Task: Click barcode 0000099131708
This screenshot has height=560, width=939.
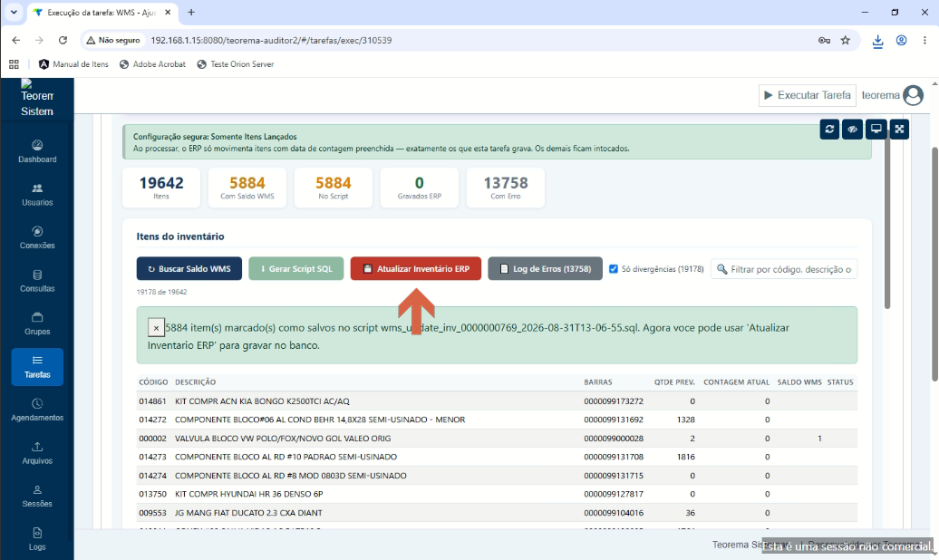Action: click(x=614, y=457)
